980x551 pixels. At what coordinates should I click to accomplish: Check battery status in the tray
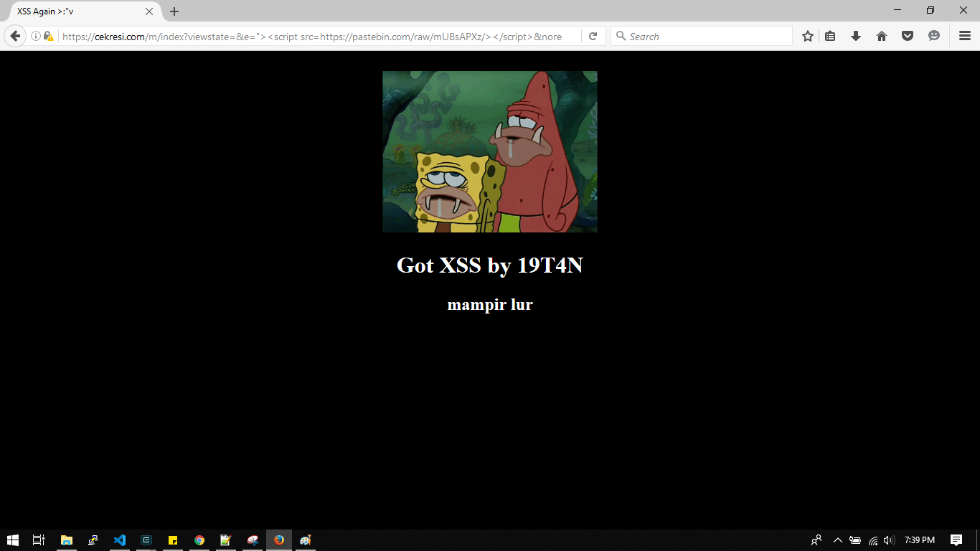[855, 540]
